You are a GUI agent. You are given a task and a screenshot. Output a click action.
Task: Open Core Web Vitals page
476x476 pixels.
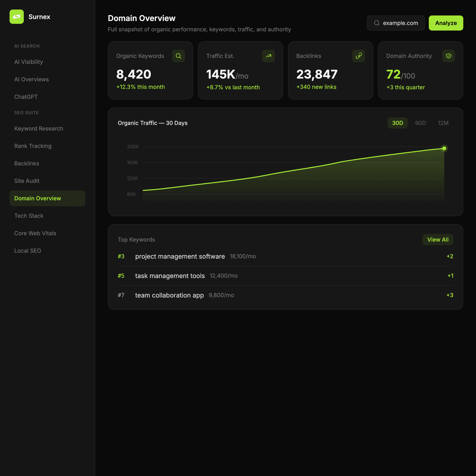(35, 233)
